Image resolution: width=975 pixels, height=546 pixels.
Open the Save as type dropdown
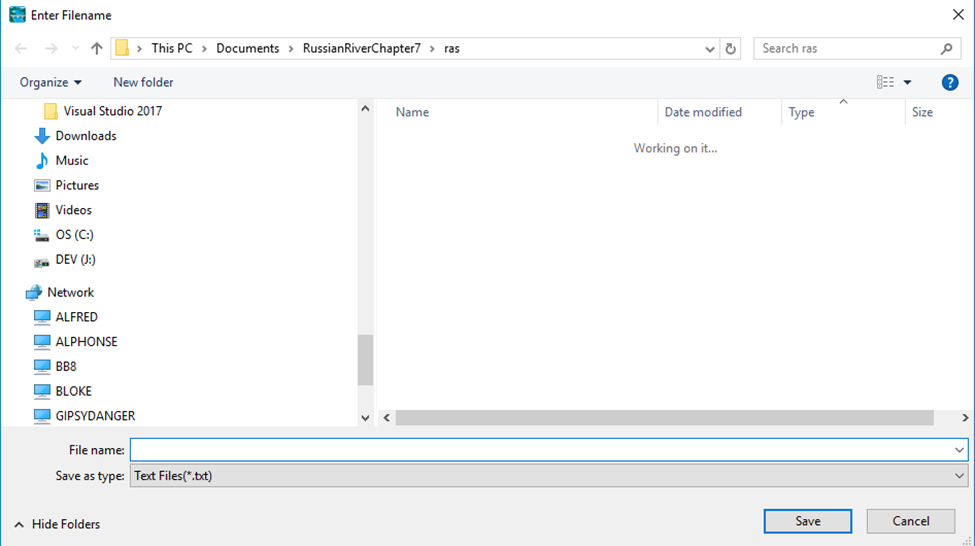coord(548,476)
